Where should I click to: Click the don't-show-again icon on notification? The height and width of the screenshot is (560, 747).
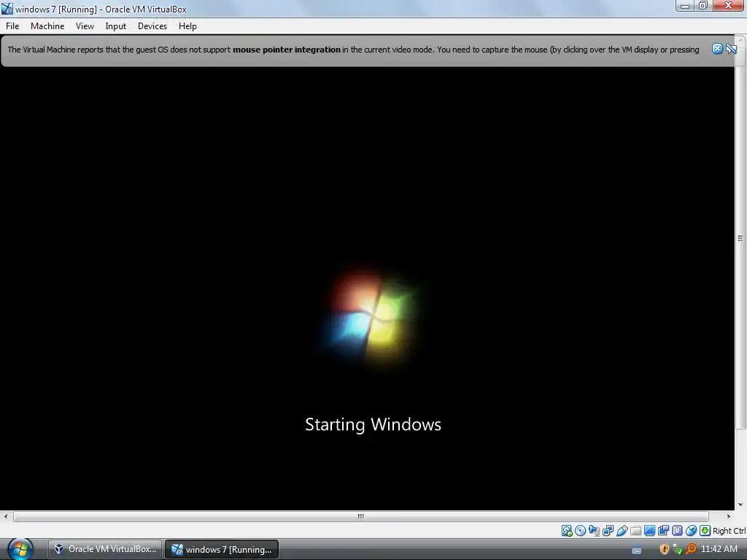[x=731, y=49]
